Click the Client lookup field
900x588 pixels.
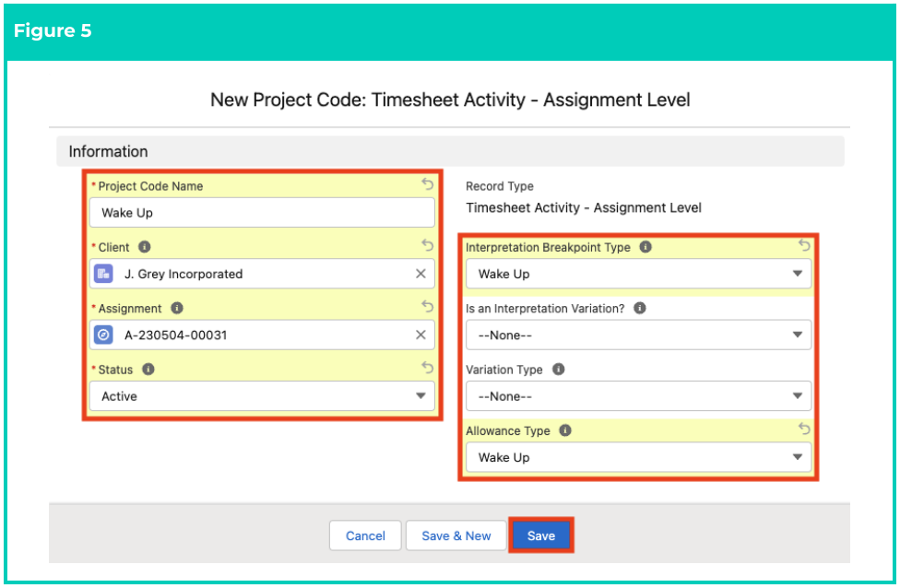262,274
